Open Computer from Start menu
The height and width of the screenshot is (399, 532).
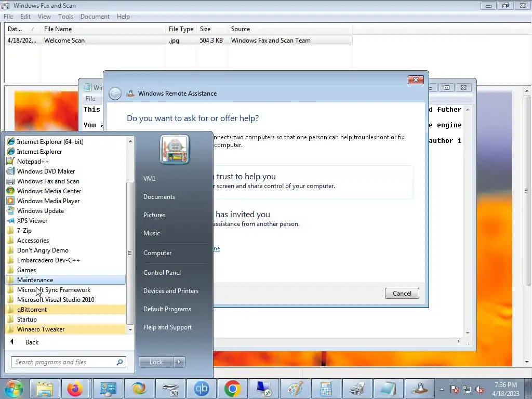pyautogui.click(x=157, y=253)
